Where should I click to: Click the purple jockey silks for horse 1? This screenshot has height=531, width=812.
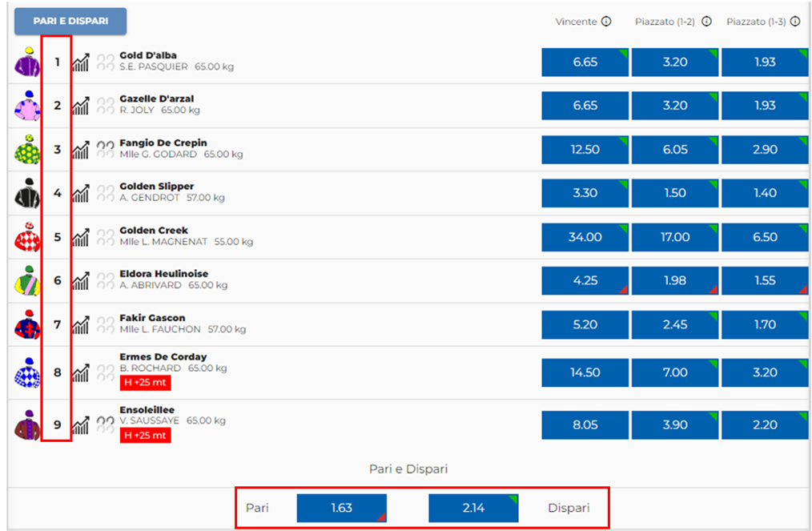coord(27,62)
